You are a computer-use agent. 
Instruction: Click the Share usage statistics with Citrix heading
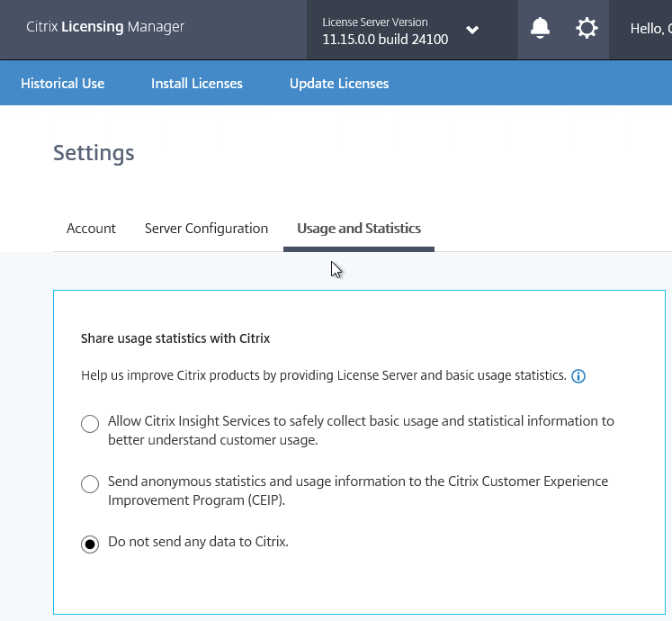175,338
